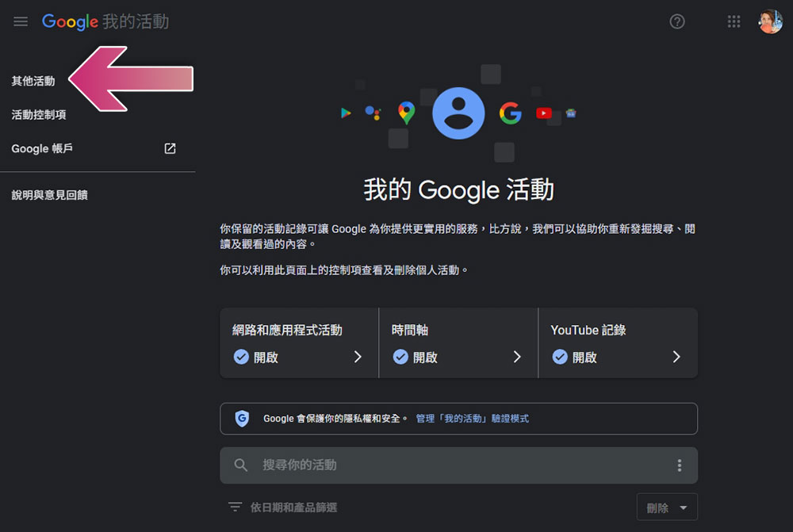This screenshot has width=793, height=532.
Task: Open the Google apps grid
Action: coord(734,21)
